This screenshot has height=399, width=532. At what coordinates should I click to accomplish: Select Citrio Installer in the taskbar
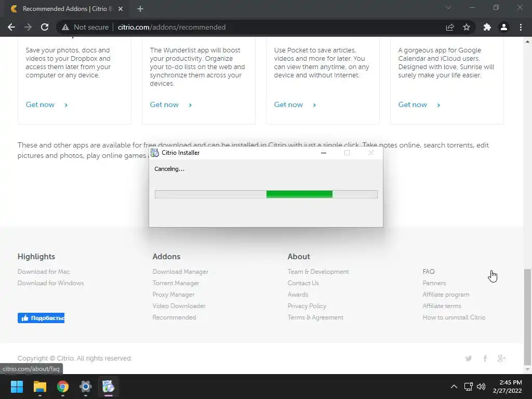point(108,387)
